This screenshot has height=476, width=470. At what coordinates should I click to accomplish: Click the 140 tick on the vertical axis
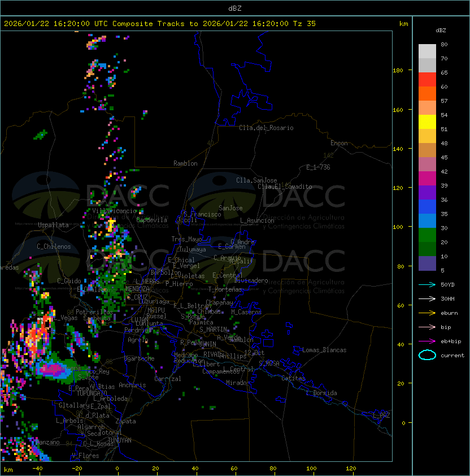coord(398,149)
